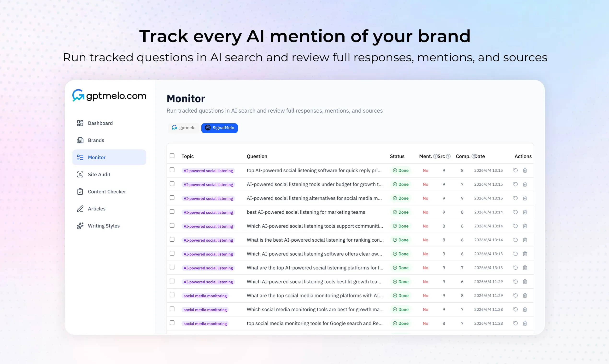Open Site Audit from the sidebar

(109, 174)
